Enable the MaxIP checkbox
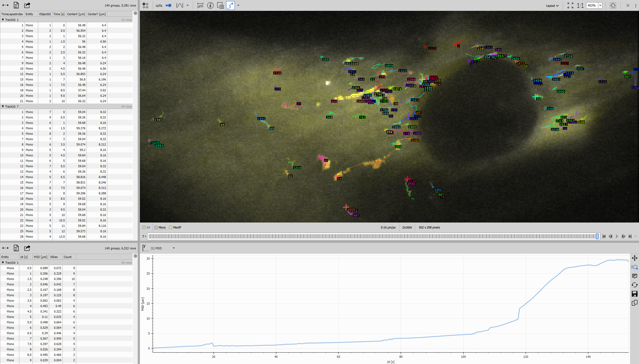 click(x=171, y=227)
